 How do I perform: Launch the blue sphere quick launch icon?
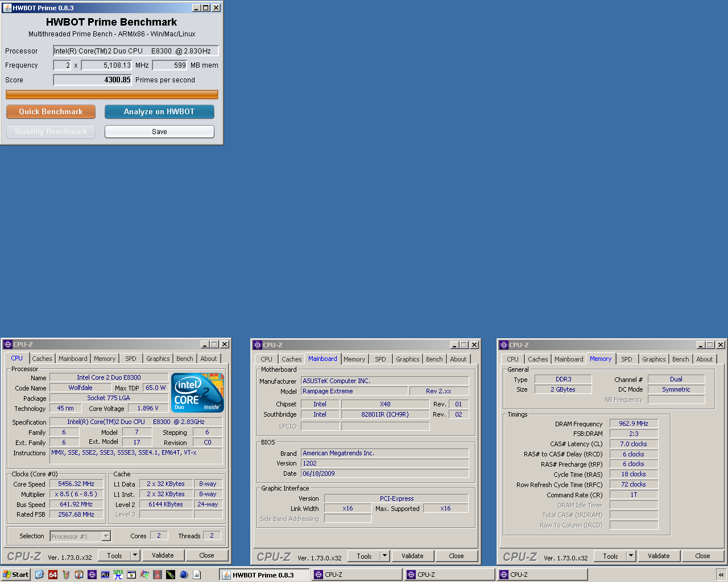tap(184, 575)
